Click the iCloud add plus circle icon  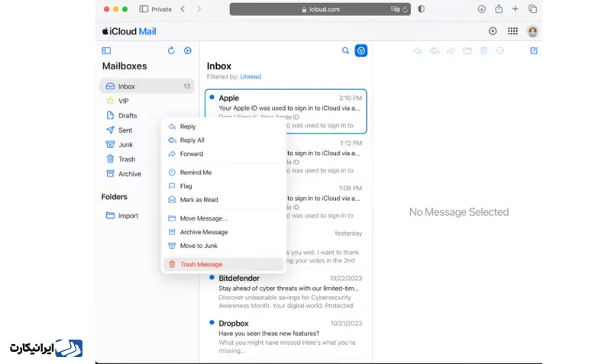[493, 31]
